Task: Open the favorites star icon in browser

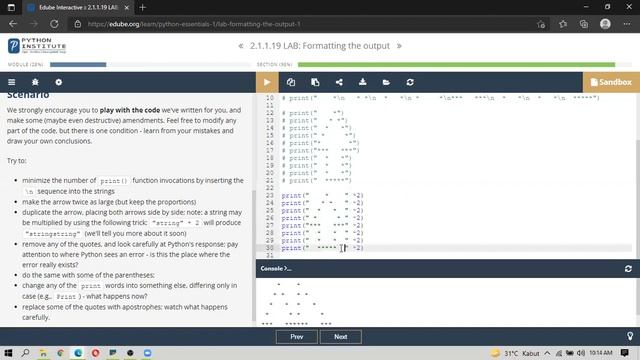Action: (563, 24)
